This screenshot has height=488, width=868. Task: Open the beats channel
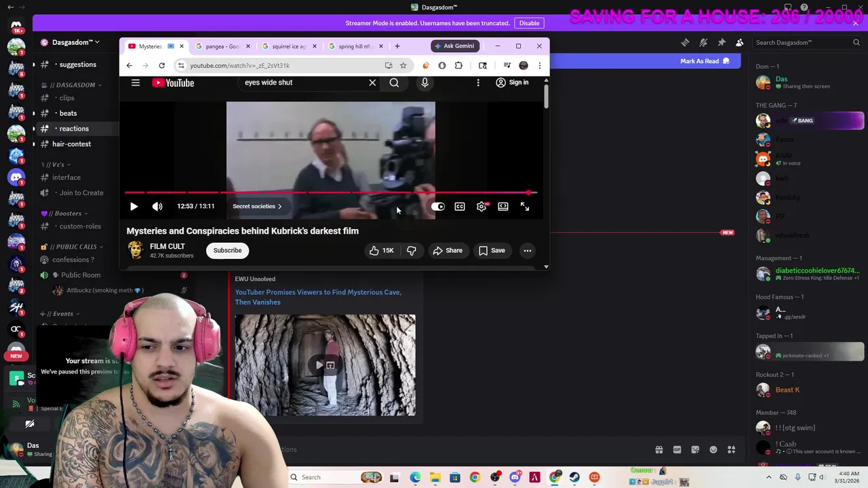(x=68, y=113)
